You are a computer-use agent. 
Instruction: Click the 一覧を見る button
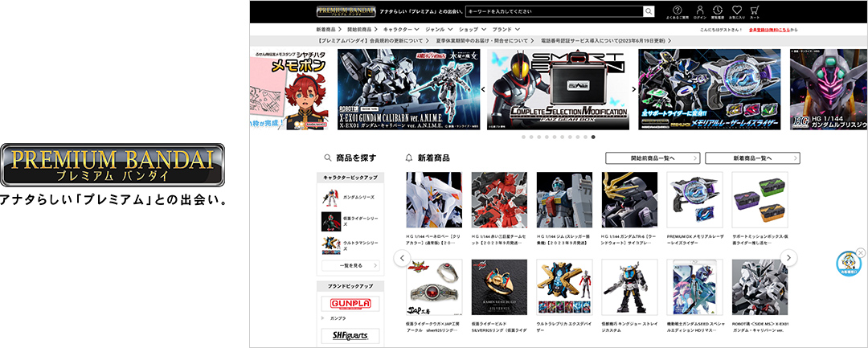click(350, 265)
